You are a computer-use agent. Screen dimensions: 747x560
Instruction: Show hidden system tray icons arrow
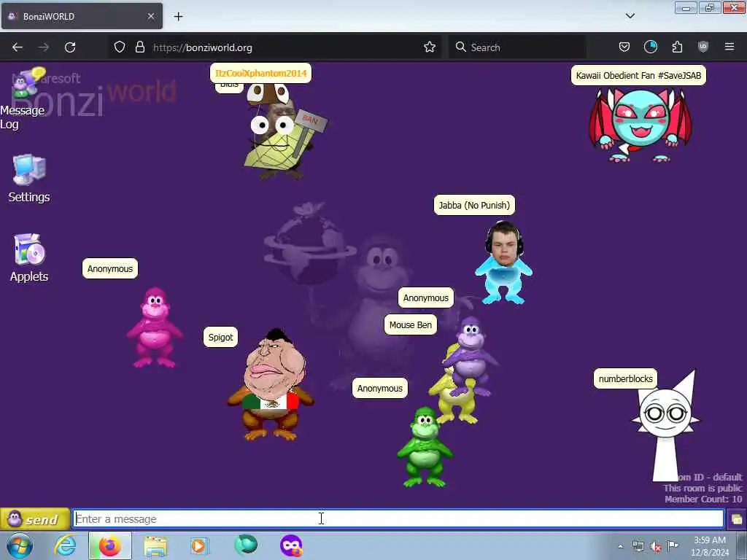point(621,546)
